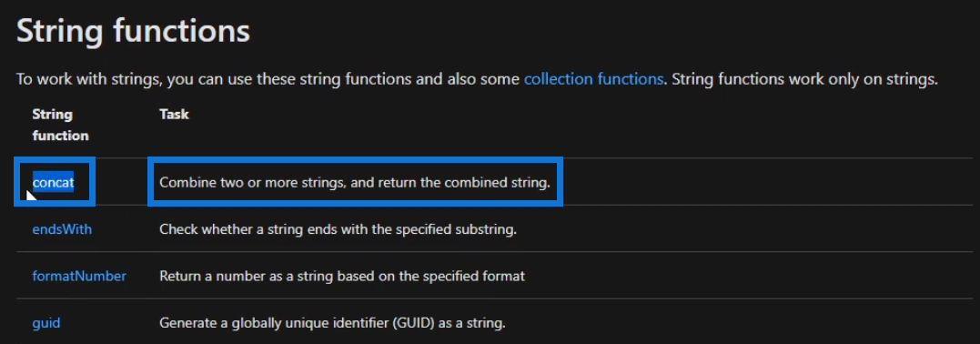Image resolution: width=980 pixels, height=344 pixels.
Task: Click the formatNumber description text
Action: (x=342, y=276)
